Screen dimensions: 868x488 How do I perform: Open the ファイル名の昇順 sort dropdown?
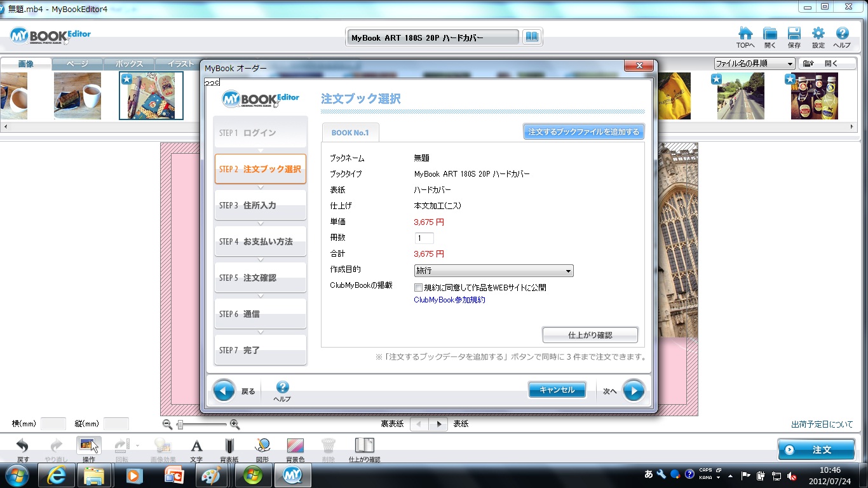[754, 64]
